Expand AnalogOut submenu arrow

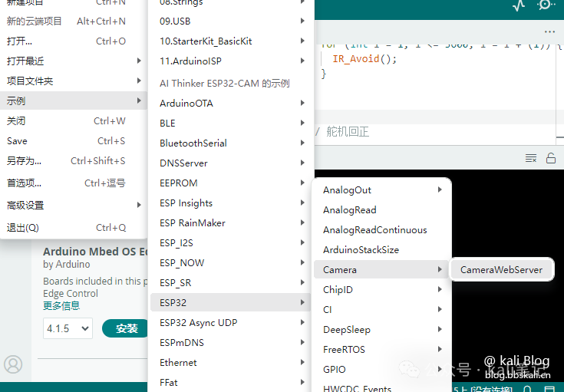click(440, 189)
